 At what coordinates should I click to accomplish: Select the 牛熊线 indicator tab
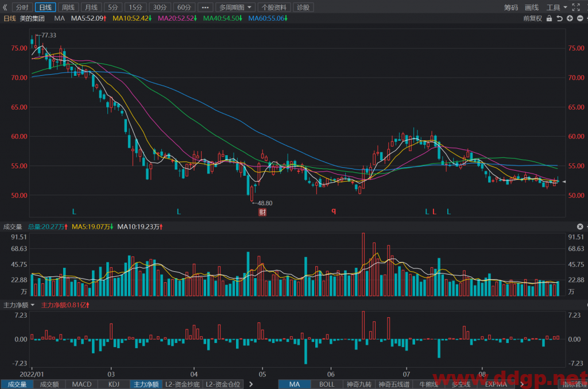coord(428,384)
